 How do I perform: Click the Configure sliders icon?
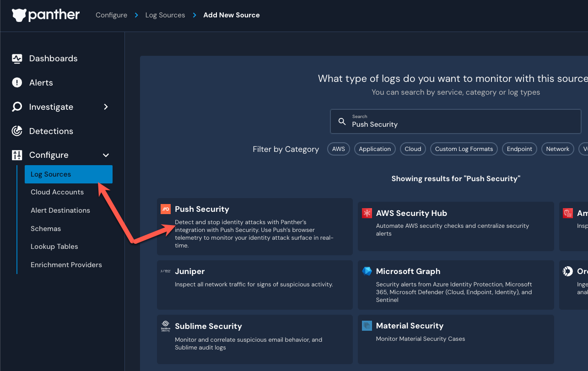(17, 155)
